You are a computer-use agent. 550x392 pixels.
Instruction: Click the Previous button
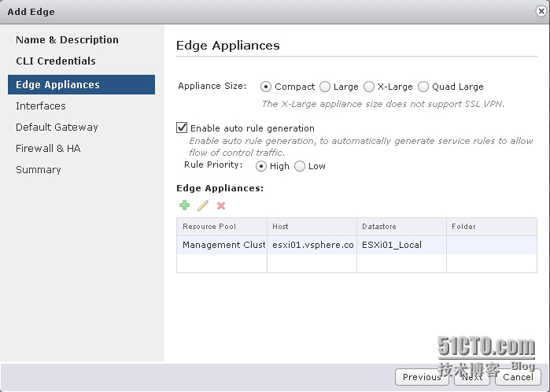point(422,377)
